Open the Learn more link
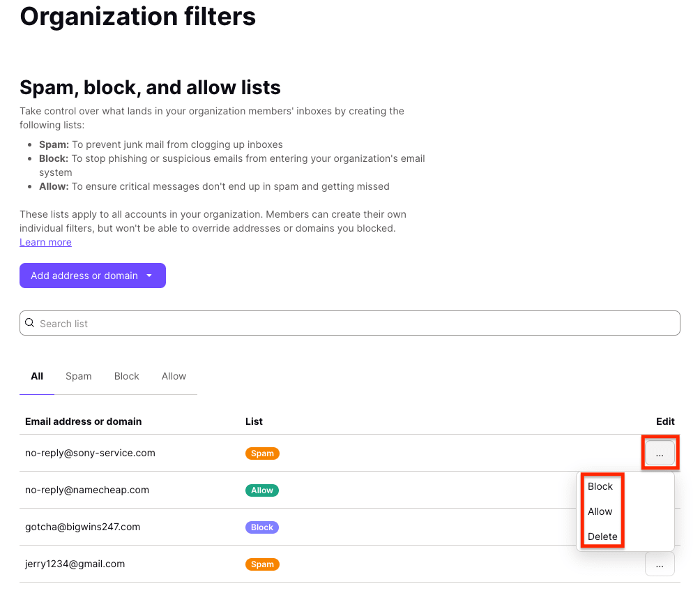Screen dimensions: 700x593 tap(45, 242)
